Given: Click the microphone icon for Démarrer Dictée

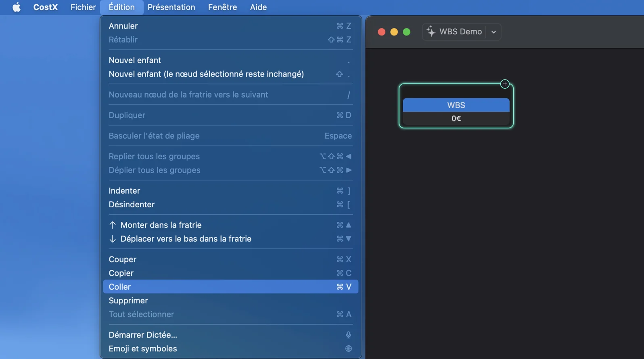Looking at the screenshot, I should [x=348, y=335].
